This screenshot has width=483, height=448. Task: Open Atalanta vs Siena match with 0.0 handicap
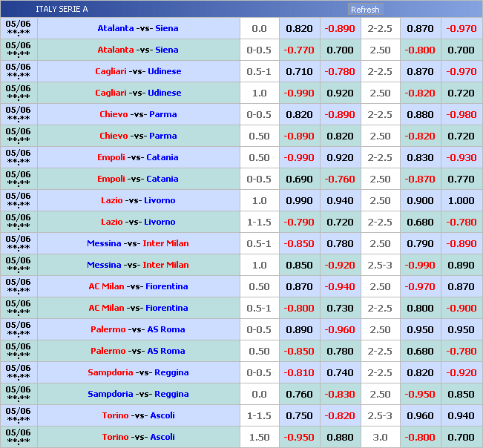tap(138, 28)
